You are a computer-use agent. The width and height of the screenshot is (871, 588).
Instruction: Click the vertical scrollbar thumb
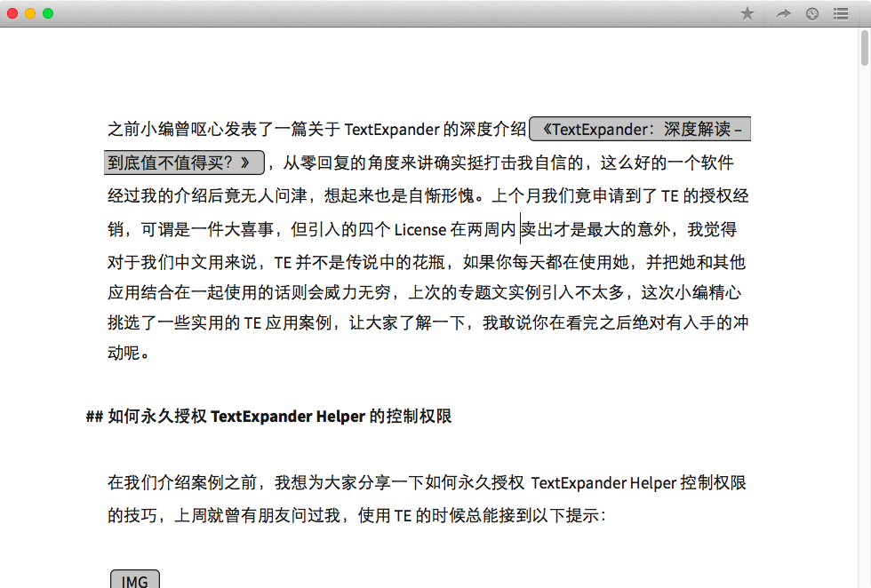(x=864, y=48)
